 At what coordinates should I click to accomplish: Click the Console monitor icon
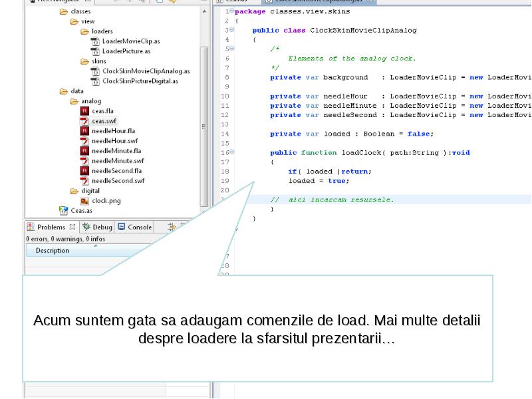coord(122,227)
